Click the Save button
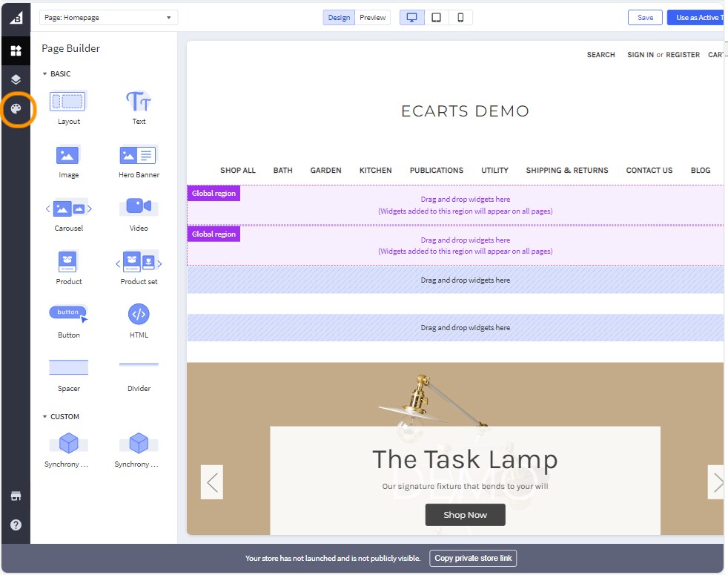Screen dimensions: 728x575 645,18
